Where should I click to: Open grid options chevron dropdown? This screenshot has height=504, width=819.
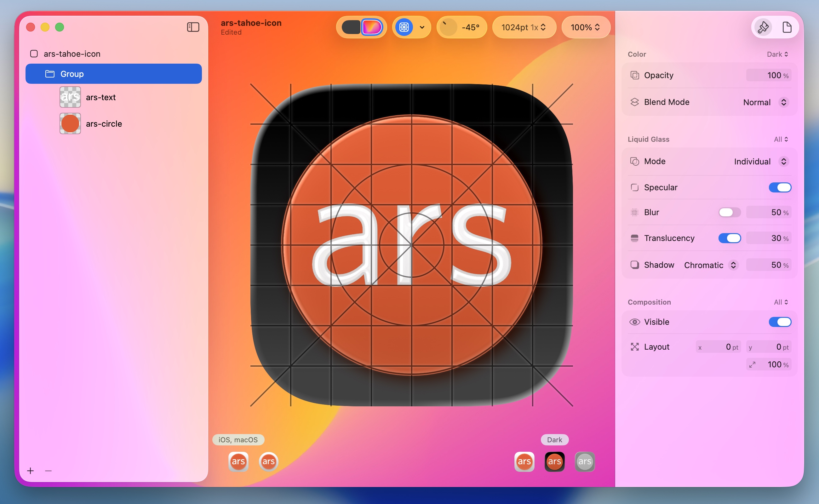coord(422,27)
